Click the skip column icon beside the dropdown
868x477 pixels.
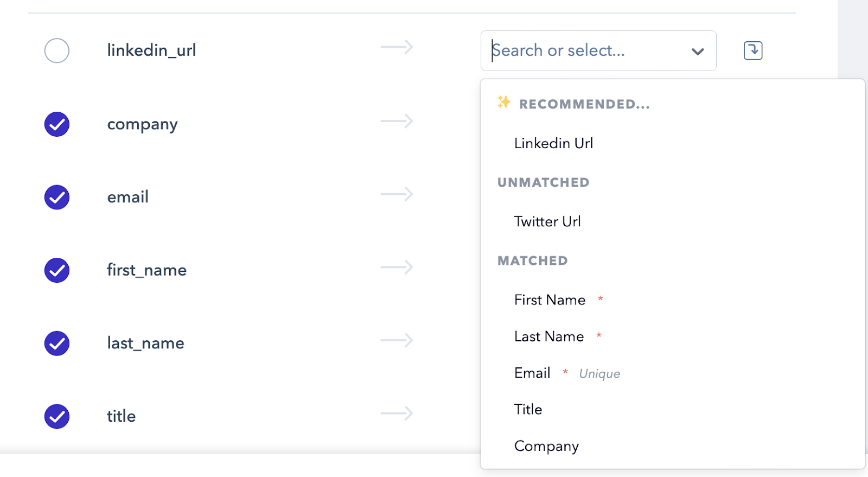point(752,50)
